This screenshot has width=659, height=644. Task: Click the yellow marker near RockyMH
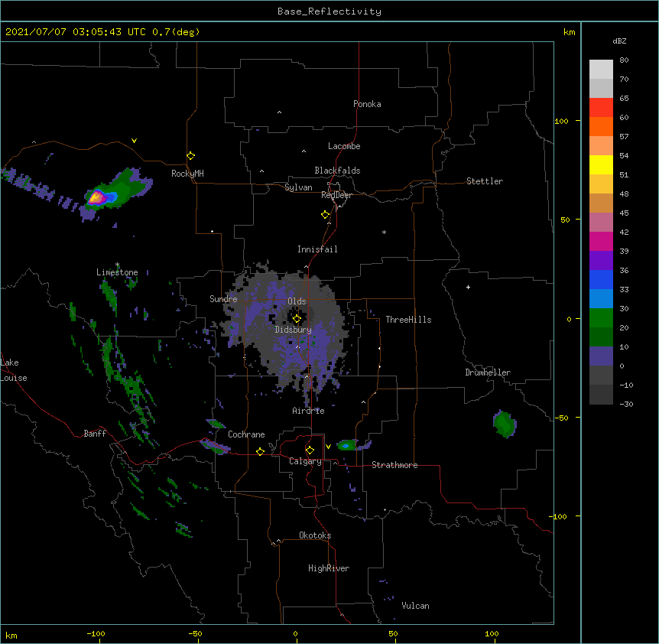click(190, 156)
